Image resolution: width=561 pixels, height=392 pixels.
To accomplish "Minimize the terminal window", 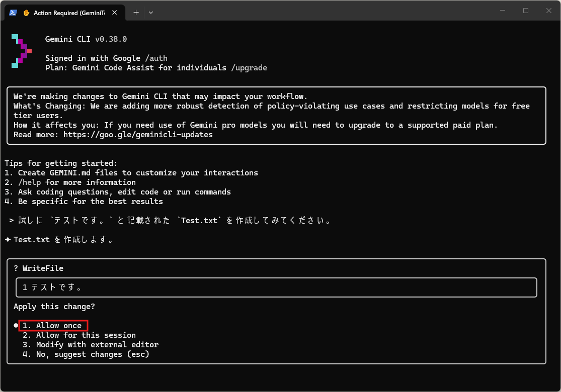I will [x=503, y=11].
